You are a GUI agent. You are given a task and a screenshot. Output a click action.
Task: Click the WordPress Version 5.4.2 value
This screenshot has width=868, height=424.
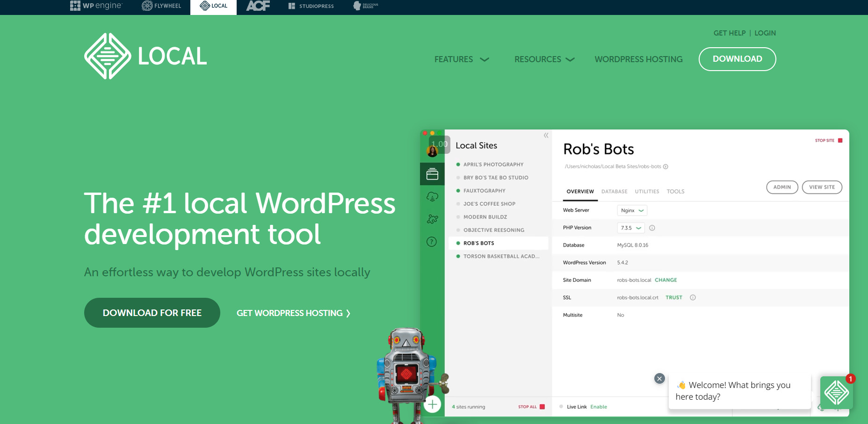point(622,263)
